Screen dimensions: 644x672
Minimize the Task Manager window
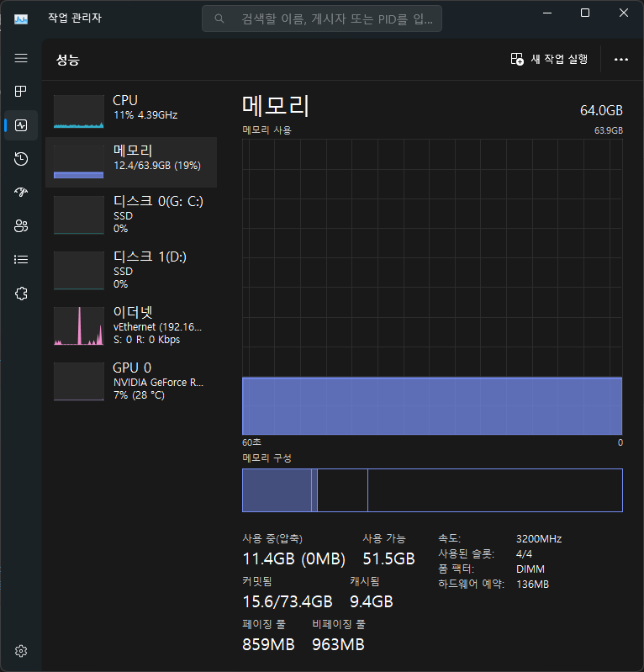(547, 13)
